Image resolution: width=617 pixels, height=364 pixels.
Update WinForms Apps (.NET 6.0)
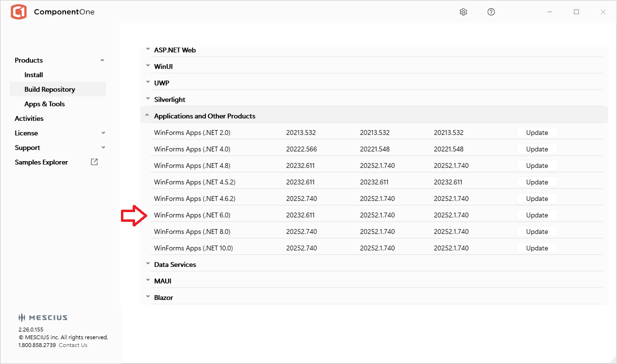point(537,215)
